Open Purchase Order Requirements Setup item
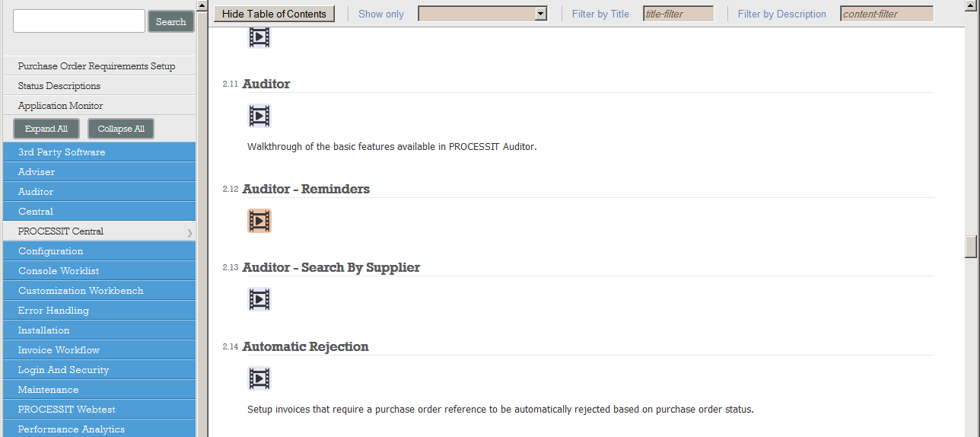The width and height of the screenshot is (980, 437). click(x=97, y=66)
